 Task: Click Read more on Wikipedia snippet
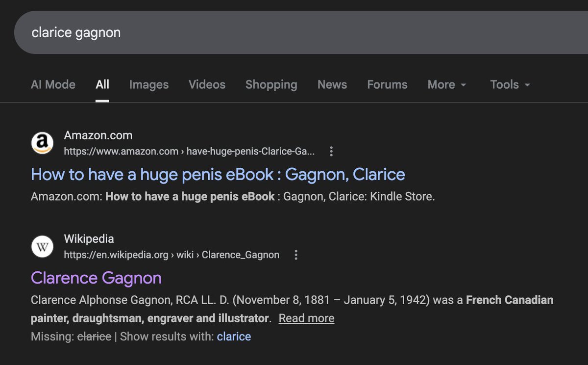307,318
